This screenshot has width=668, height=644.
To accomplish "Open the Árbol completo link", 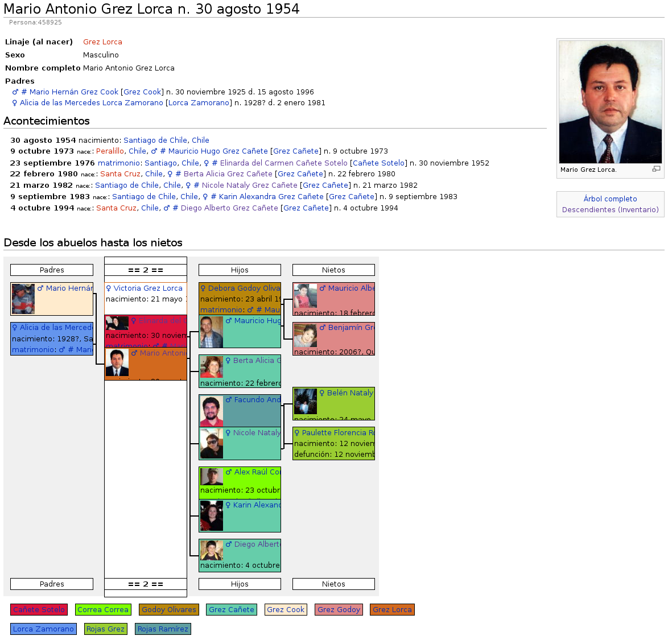I will click(x=610, y=199).
